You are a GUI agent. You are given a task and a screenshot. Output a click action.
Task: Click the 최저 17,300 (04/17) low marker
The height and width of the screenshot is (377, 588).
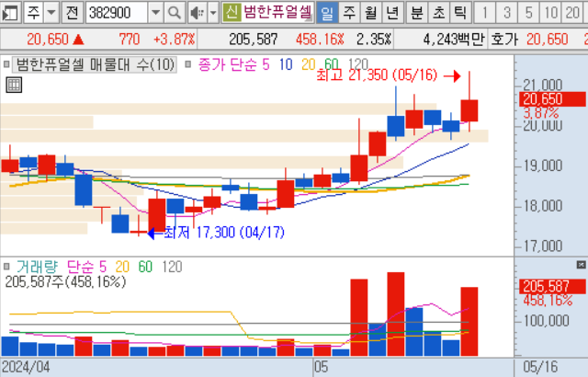pos(224,233)
